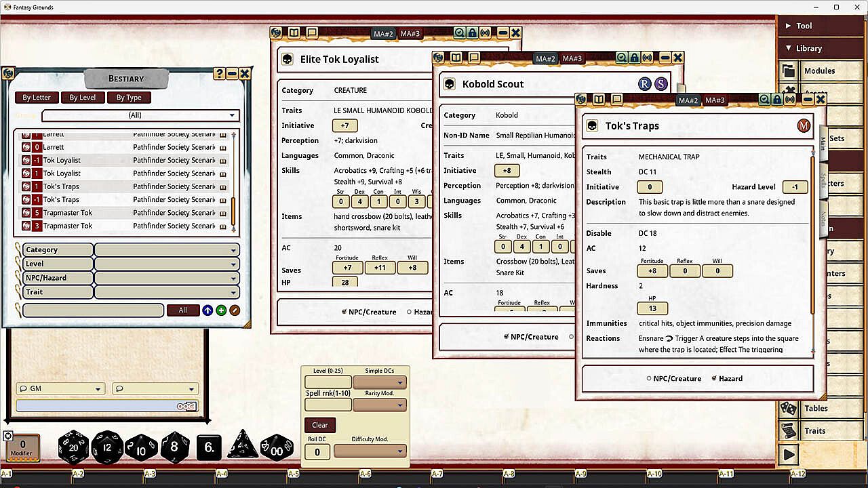This screenshot has width=868, height=488.
Task: Roll the d10 die
Action: [x=142, y=447]
